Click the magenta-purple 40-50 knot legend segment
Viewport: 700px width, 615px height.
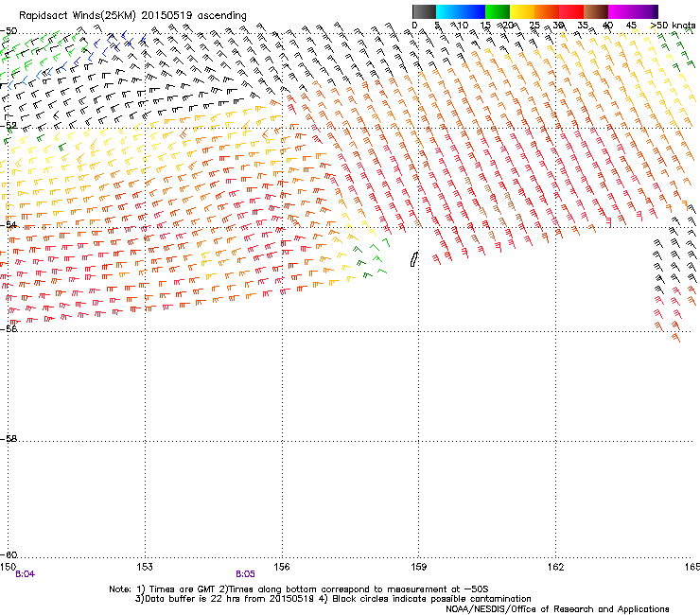pos(633,11)
